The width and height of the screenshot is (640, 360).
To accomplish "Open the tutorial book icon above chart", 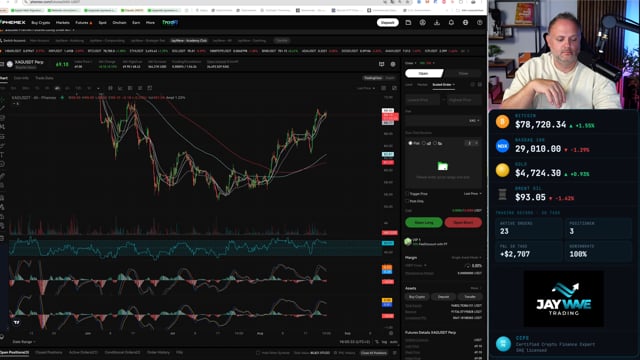I will 382,64.
